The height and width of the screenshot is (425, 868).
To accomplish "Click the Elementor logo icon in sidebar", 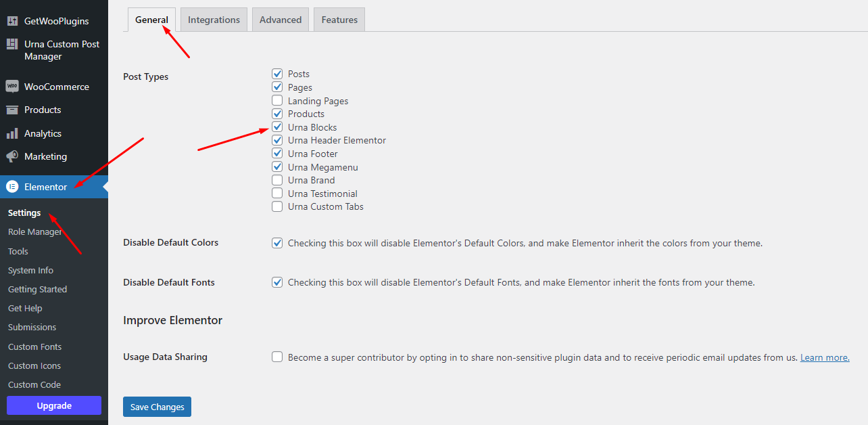I will click(12, 187).
